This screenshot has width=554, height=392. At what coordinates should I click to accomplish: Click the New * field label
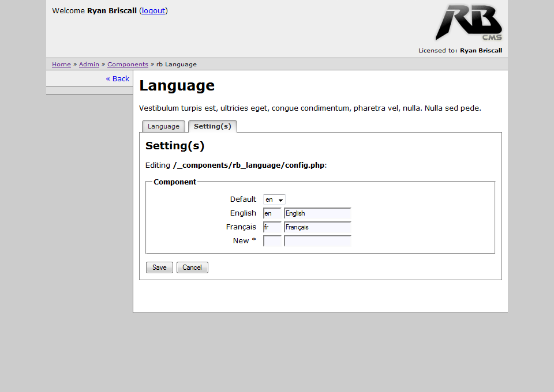tap(244, 241)
